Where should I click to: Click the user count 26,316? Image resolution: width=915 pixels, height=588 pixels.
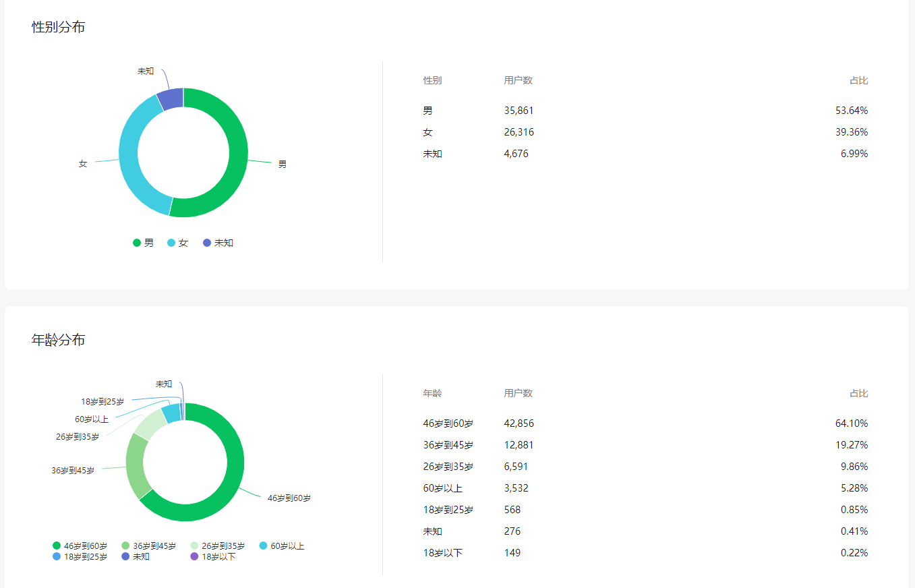(519, 132)
